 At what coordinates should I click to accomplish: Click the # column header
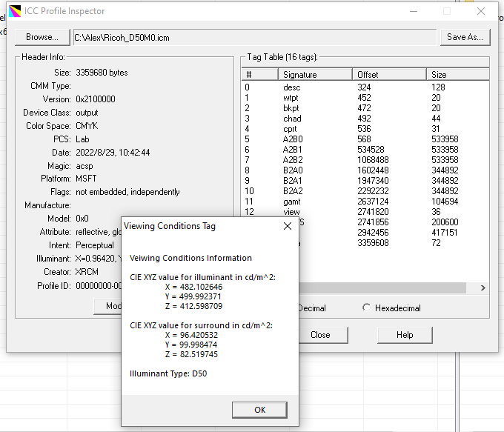click(259, 75)
